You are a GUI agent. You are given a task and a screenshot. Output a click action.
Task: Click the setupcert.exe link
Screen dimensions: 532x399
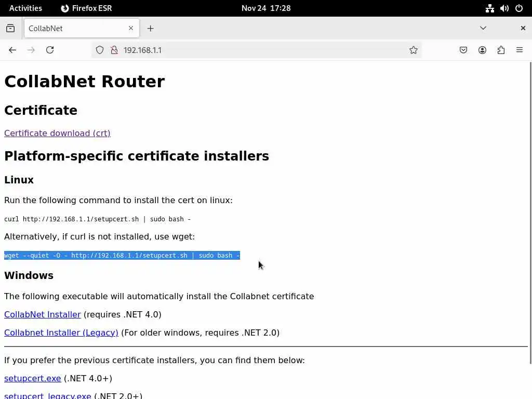(33, 378)
